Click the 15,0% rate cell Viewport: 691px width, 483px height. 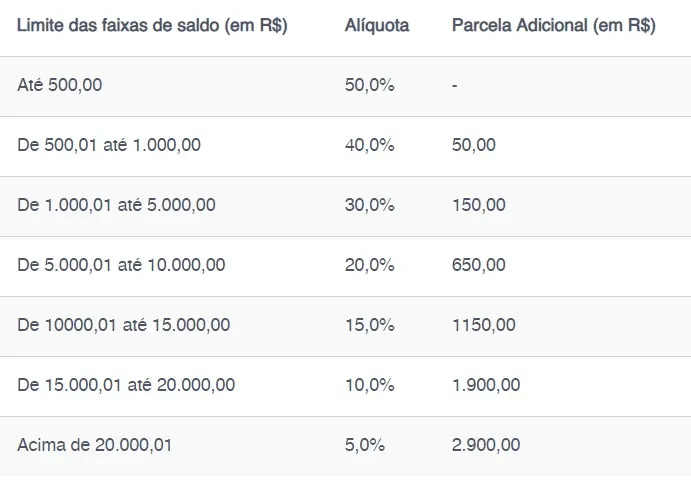point(369,325)
